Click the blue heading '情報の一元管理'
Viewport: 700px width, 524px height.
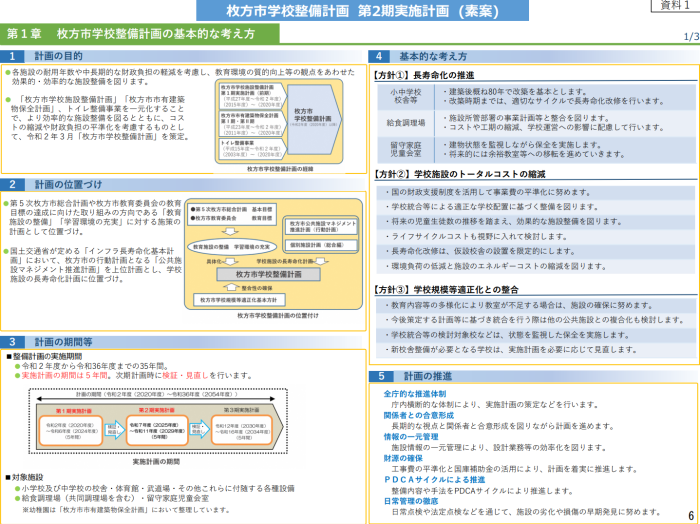coord(411,437)
